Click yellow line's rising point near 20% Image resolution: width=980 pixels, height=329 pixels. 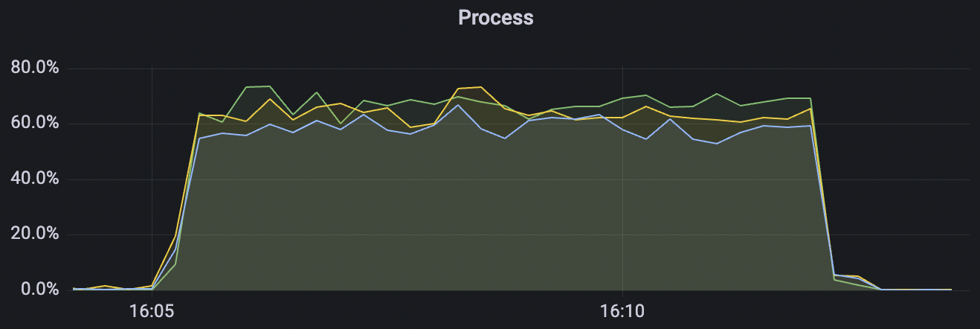[175, 236]
